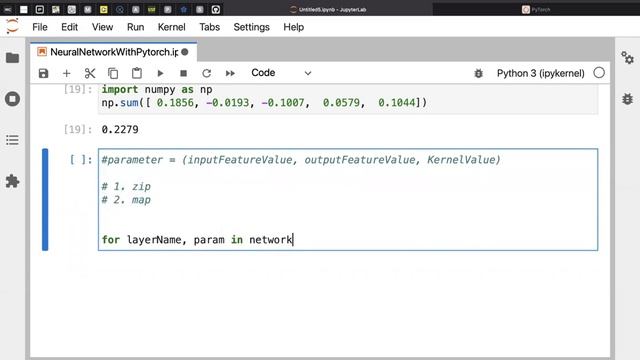Viewport: 640px width, 360px height.
Task: Click the JupyterLab logo icon
Action: [12, 27]
